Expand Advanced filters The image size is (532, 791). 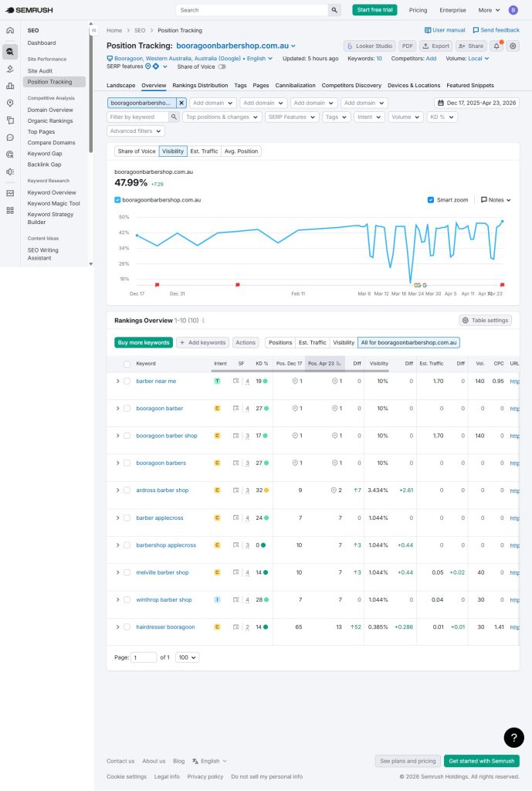pyautogui.click(x=136, y=131)
